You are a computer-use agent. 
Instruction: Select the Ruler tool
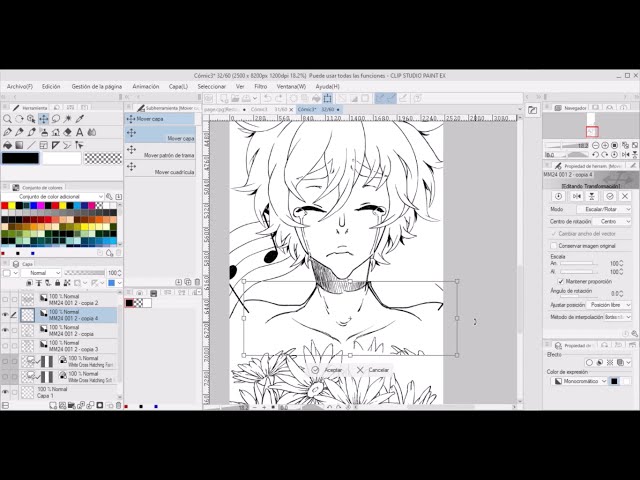56,145
